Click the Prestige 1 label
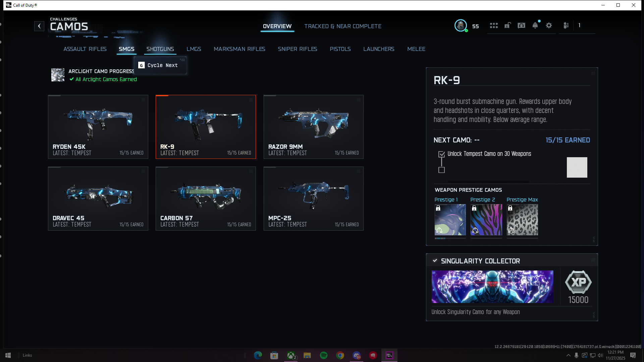The width and height of the screenshot is (644, 362). (x=446, y=200)
